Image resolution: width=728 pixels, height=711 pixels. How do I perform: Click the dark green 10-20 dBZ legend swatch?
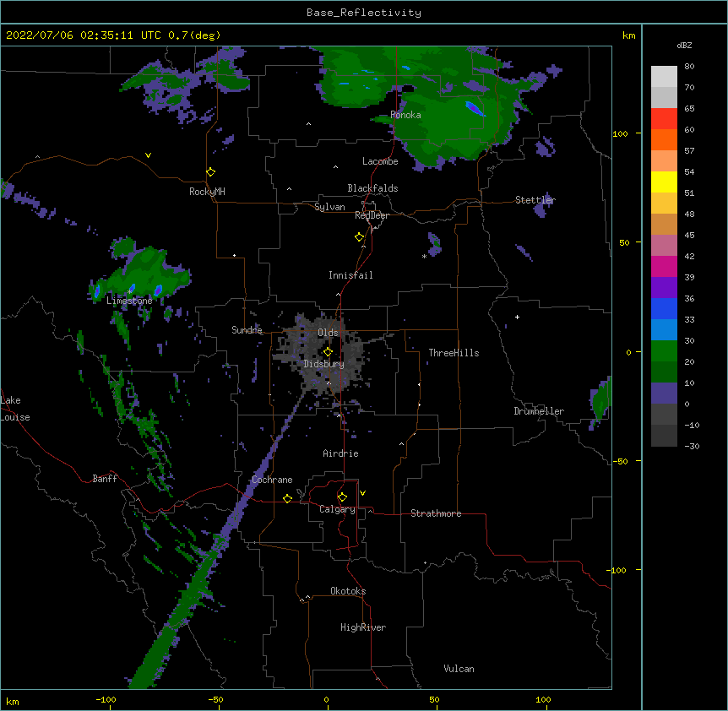click(x=664, y=372)
